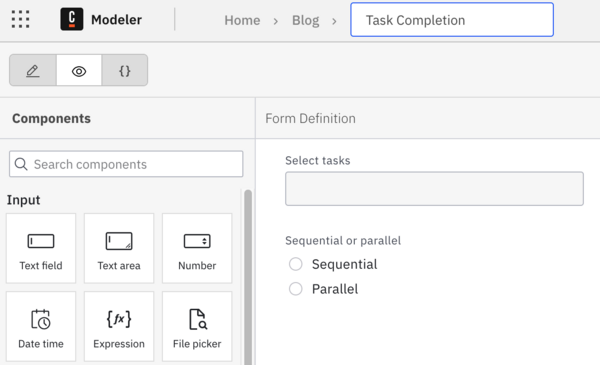Focus the Search components box
Screen dimensions: 600x365
(126, 164)
